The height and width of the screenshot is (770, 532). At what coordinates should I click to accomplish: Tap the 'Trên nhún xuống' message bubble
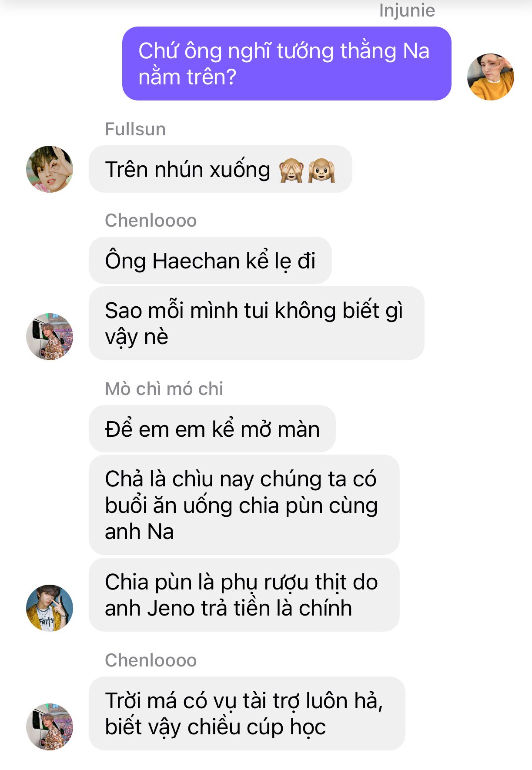[221, 169]
